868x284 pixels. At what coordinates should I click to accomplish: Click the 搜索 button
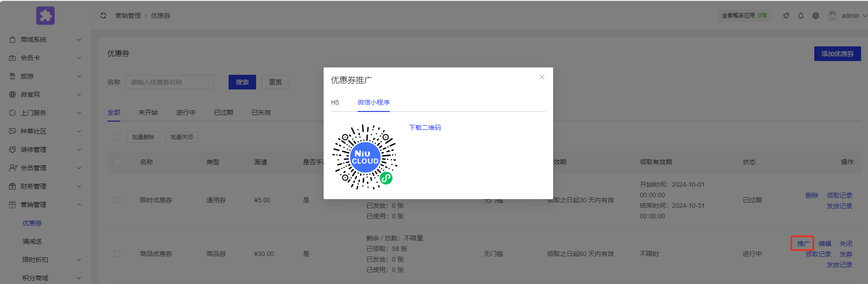242,82
